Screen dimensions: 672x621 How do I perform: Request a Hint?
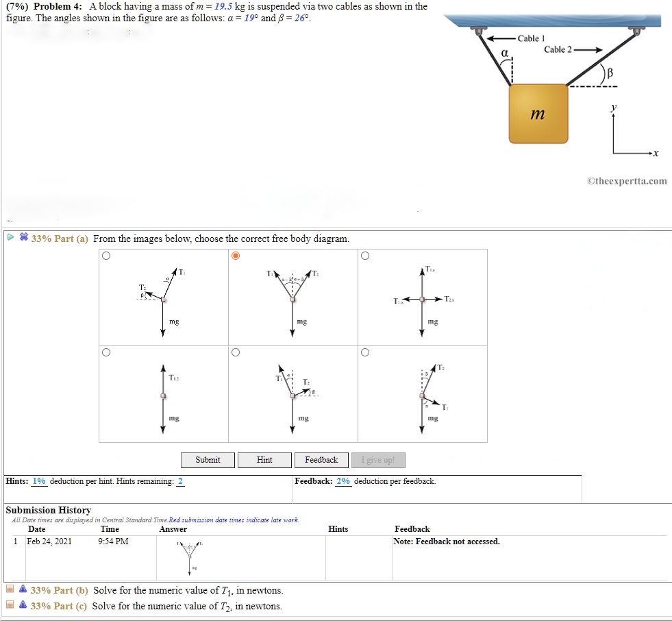(264, 460)
